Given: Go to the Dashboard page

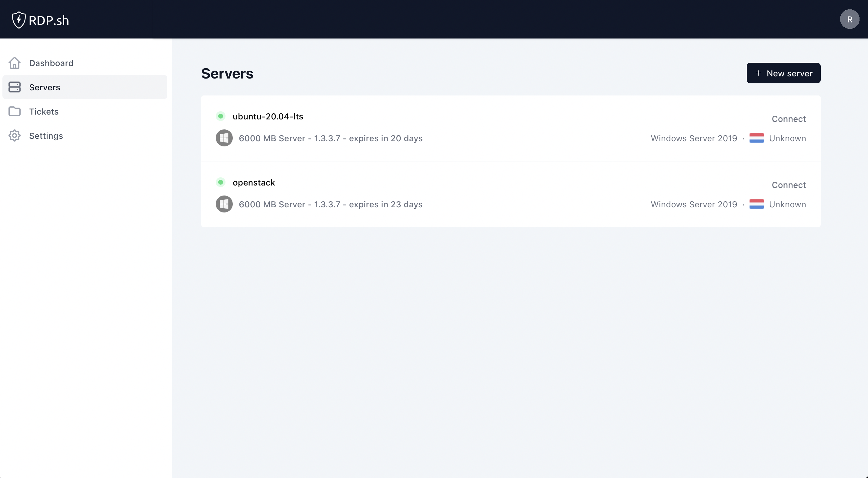Looking at the screenshot, I should click(51, 63).
